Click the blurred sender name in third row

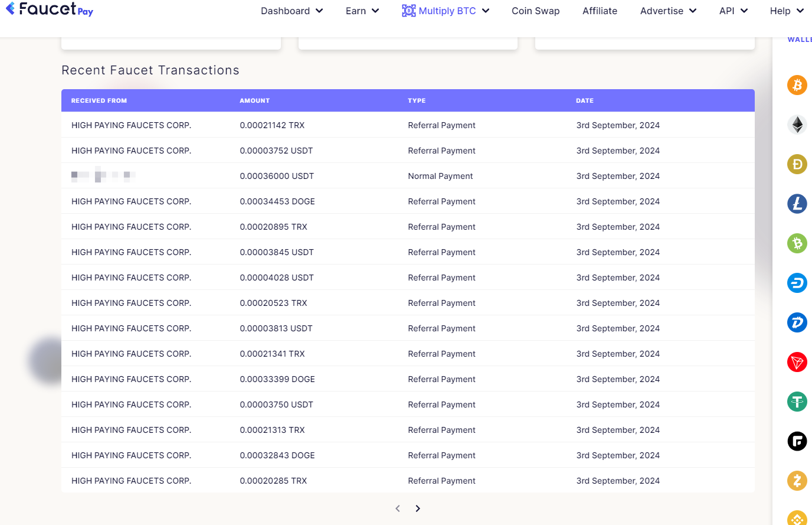pos(103,175)
